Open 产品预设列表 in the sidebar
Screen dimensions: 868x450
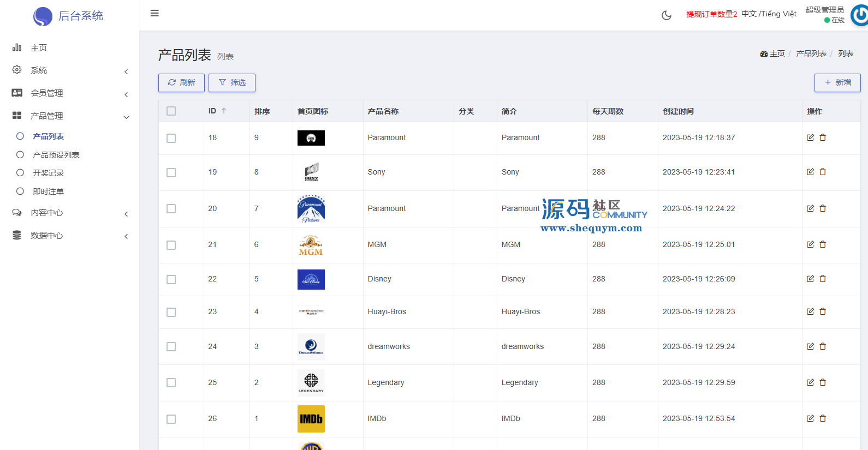56,155
